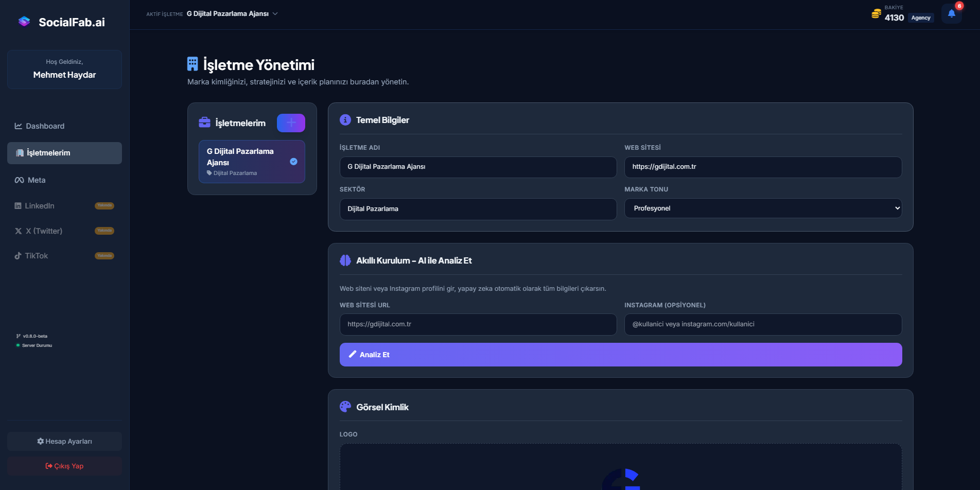Open the notifications bell
Screen dimensions: 980x490
coord(951,14)
